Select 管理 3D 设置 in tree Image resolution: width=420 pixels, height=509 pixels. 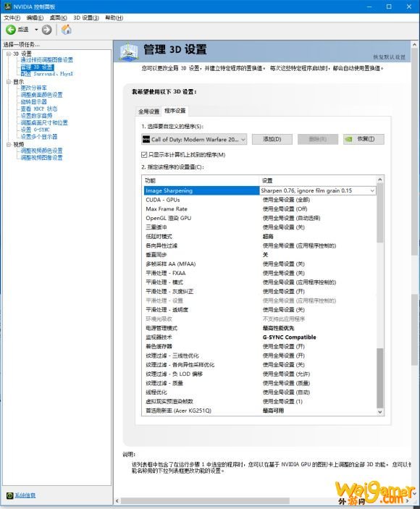pyautogui.click(x=37, y=67)
